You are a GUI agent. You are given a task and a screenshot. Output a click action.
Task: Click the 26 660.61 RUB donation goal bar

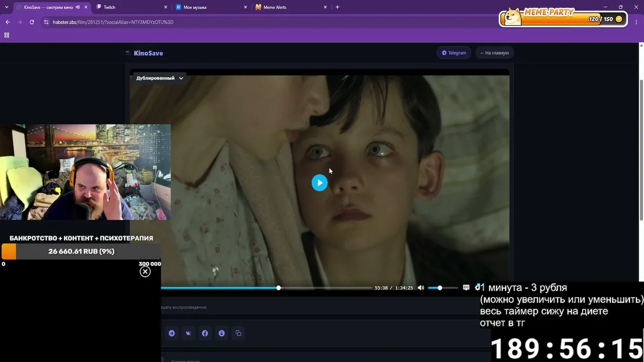(x=81, y=251)
